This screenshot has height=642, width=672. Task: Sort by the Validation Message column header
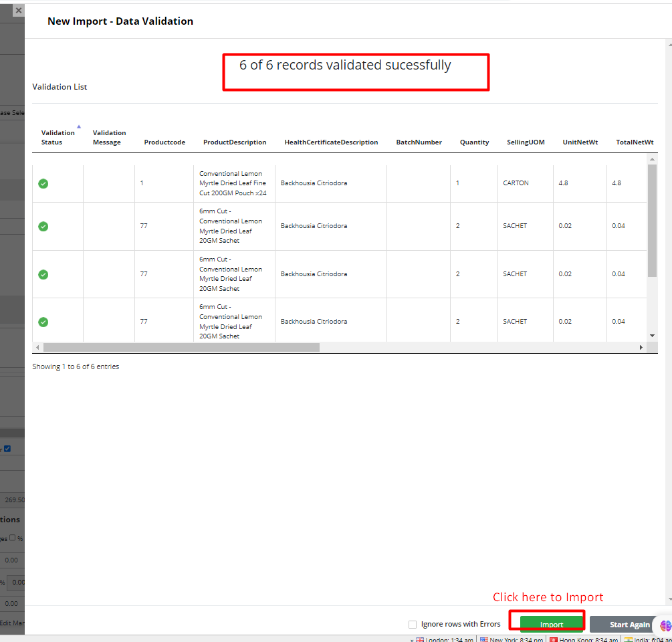[109, 137]
